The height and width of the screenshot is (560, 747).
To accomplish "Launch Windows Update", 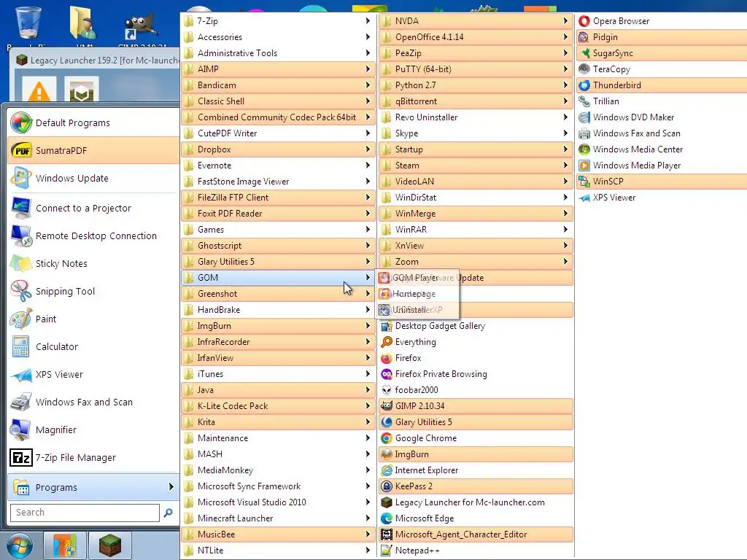I will click(93, 178).
